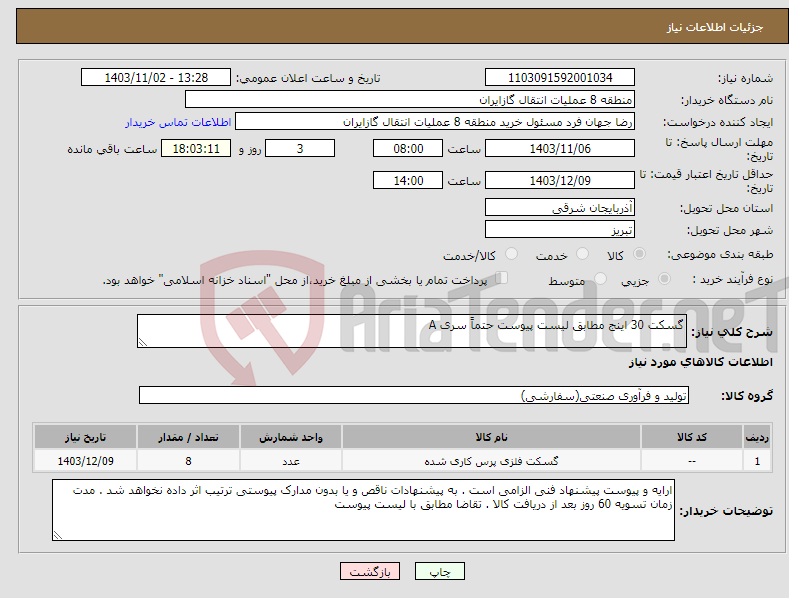Click price validity time 14:00
The image size is (789, 598).
[408, 180]
